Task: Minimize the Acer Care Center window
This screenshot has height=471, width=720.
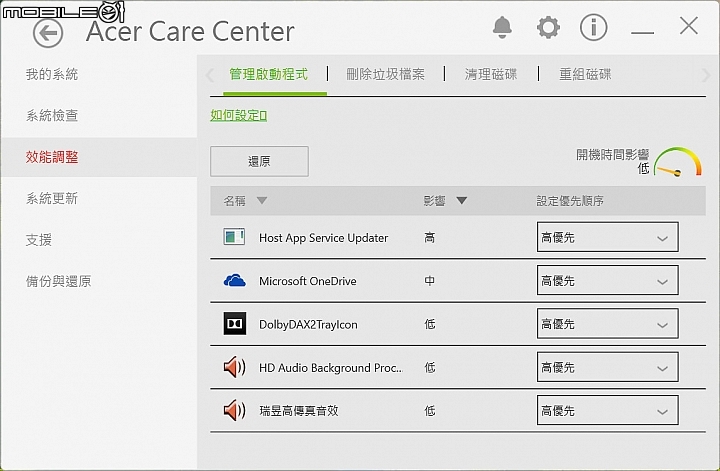Action: click(642, 33)
